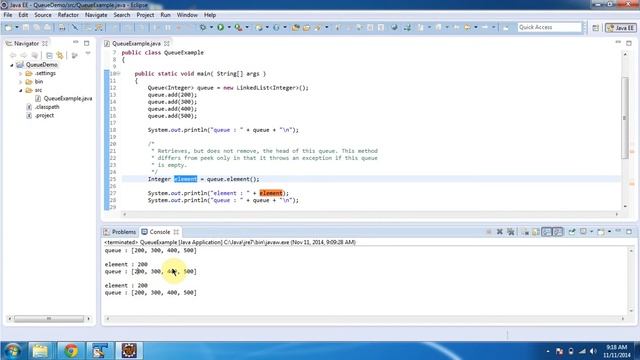
Task: Select the QueueExample.java editor tab
Action: click(136, 43)
